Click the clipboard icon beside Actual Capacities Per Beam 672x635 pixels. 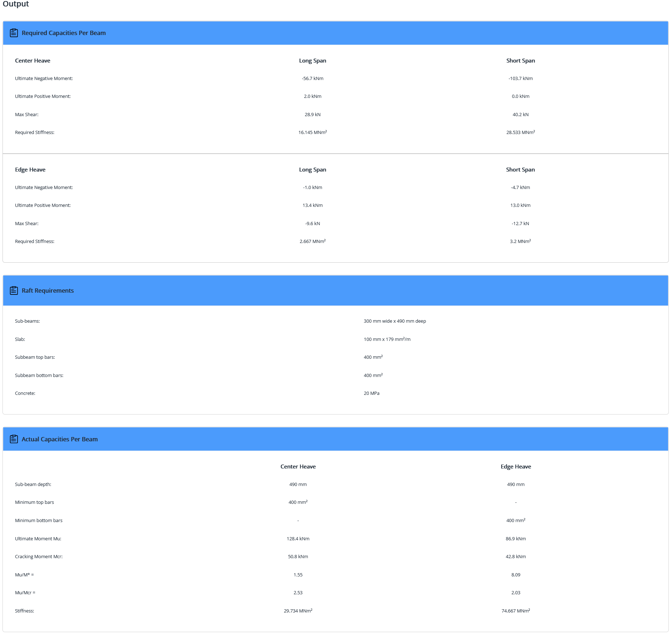[14, 439]
